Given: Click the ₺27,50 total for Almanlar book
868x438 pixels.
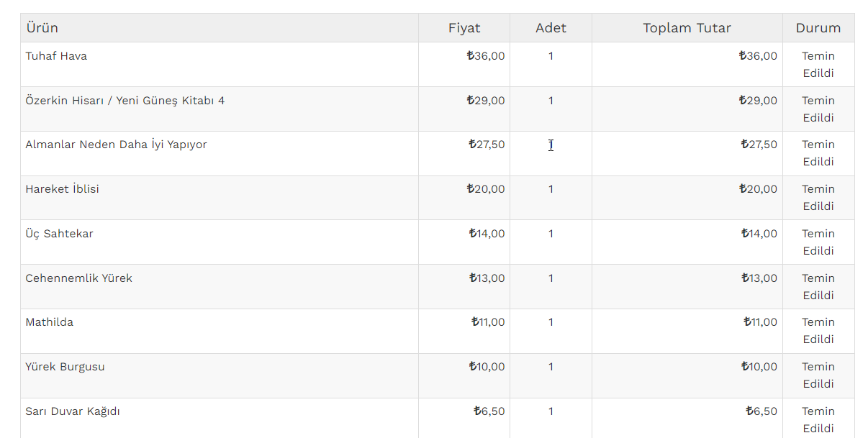Looking at the screenshot, I should [759, 145].
